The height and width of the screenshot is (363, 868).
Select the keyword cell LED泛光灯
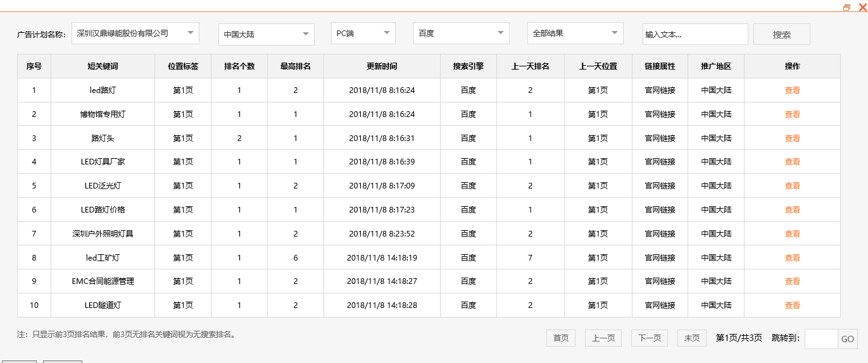[x=103, y=186]
